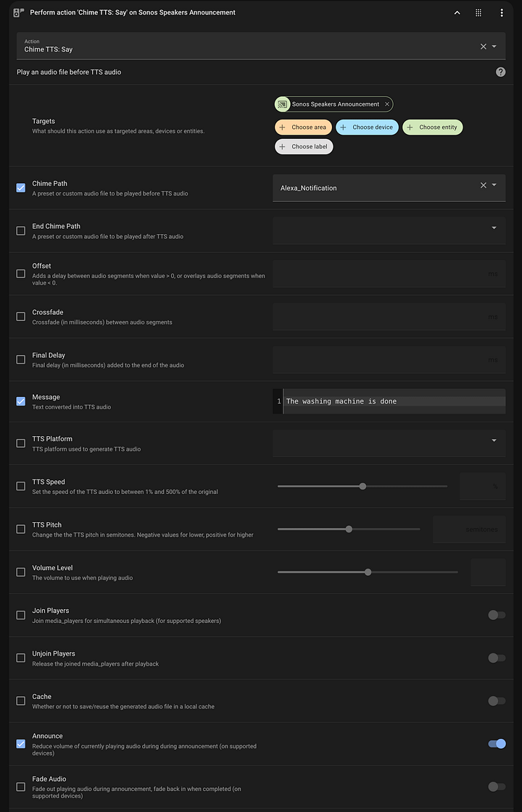Clear the Alexa_Notification chime selection
This screenshot has width=522, height=812.
point(483,185)
